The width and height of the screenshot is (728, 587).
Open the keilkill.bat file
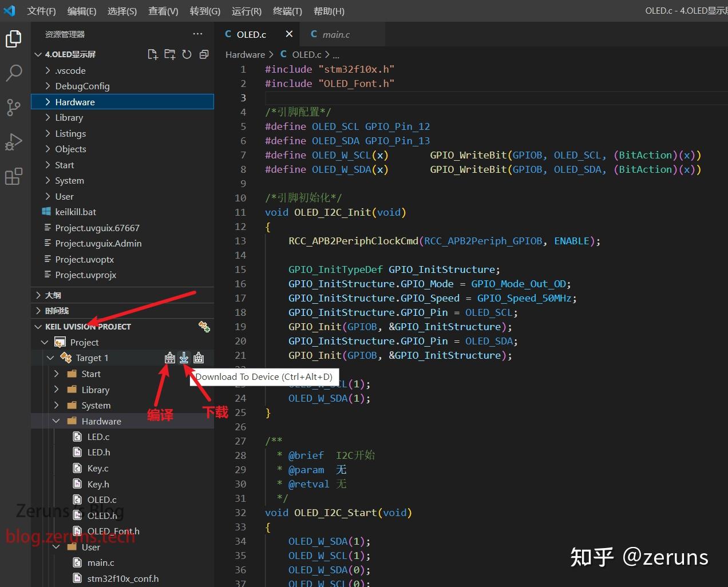[122, 212]
